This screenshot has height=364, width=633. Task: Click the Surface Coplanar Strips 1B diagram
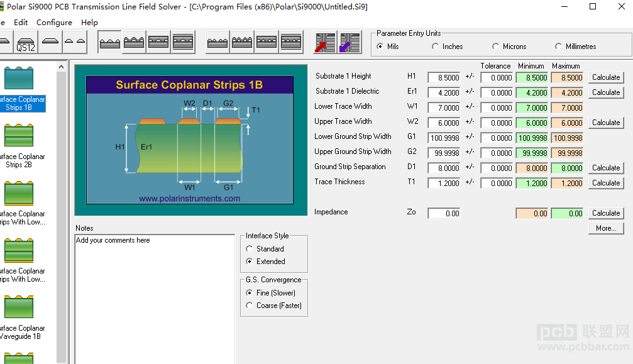click(x=190, y=140)
